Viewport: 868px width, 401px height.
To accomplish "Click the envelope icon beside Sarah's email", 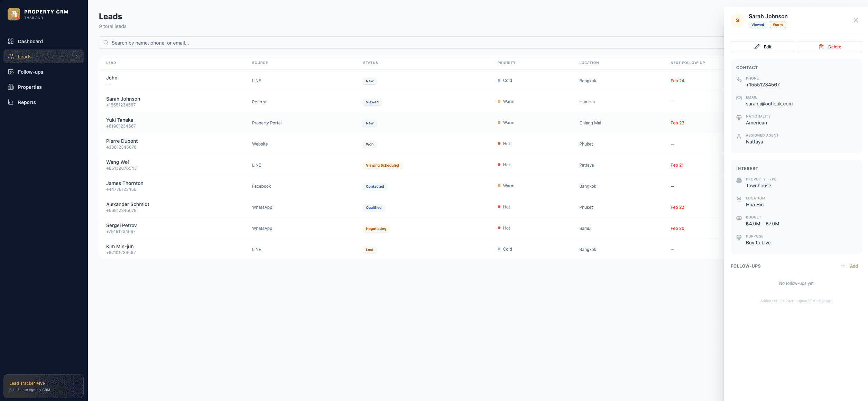I will [x=739, y=98].
